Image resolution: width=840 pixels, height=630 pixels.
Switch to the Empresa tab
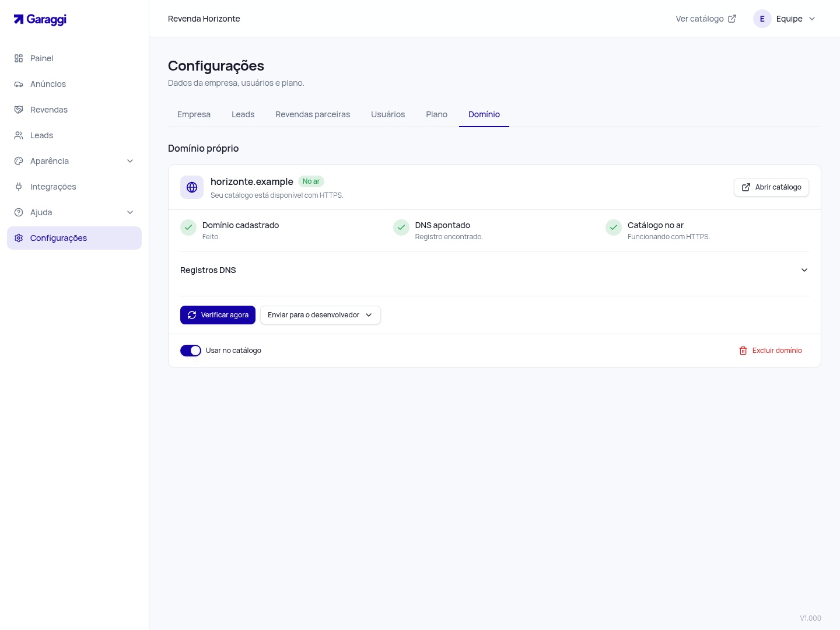194,114
